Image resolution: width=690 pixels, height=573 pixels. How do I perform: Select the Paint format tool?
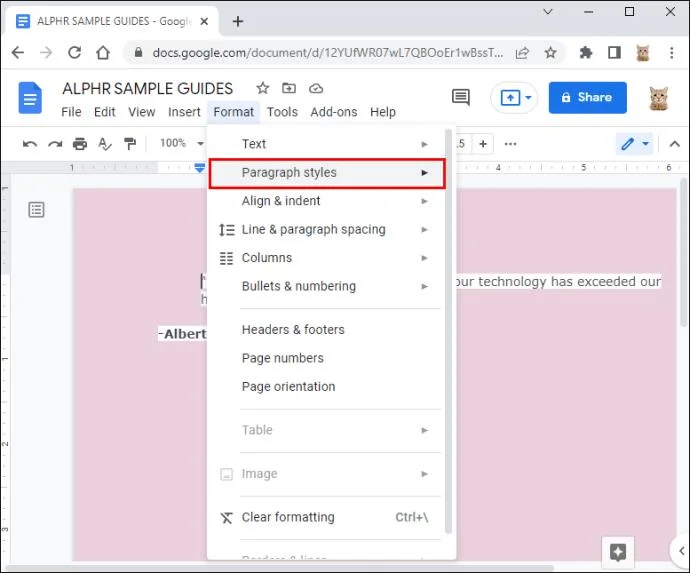pos(130,144)
